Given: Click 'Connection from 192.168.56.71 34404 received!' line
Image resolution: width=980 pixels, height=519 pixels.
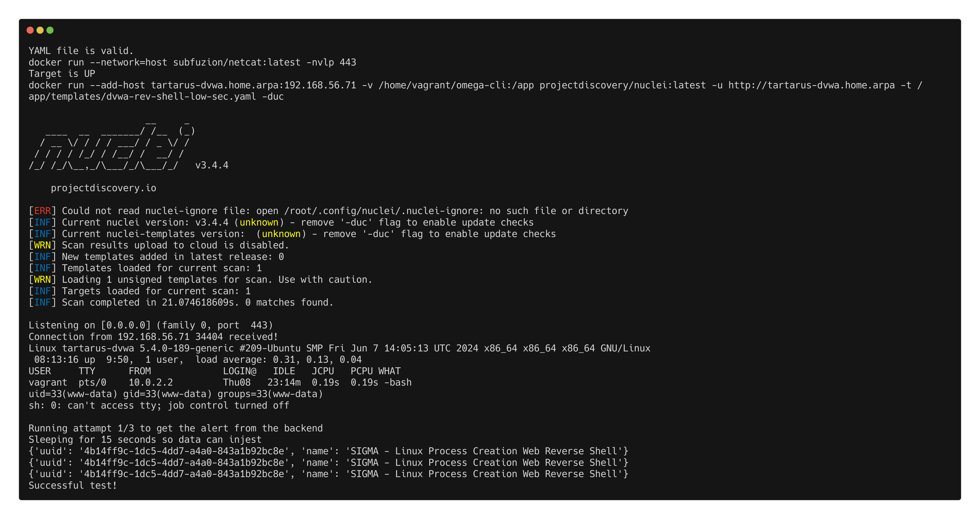Looking at the screenshot, I should point(153,337).
